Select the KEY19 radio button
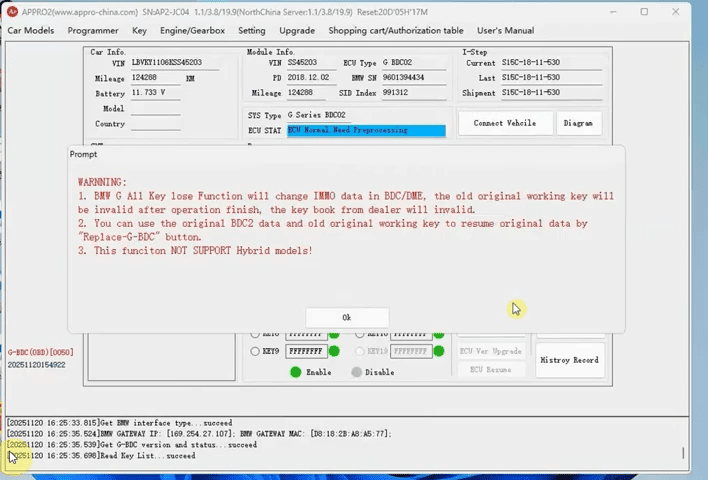This screenshot has height=480, width=708. click(x=360, y=352)
